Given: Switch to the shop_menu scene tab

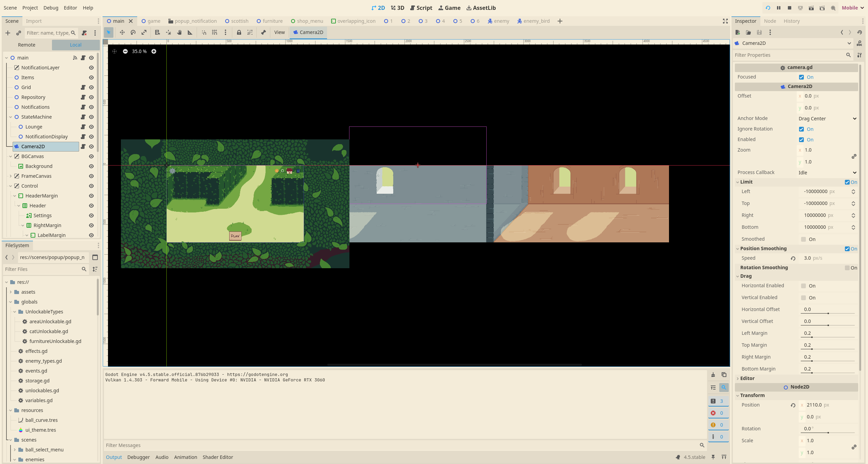Looking at the screenshot, I should click(307, 21).
